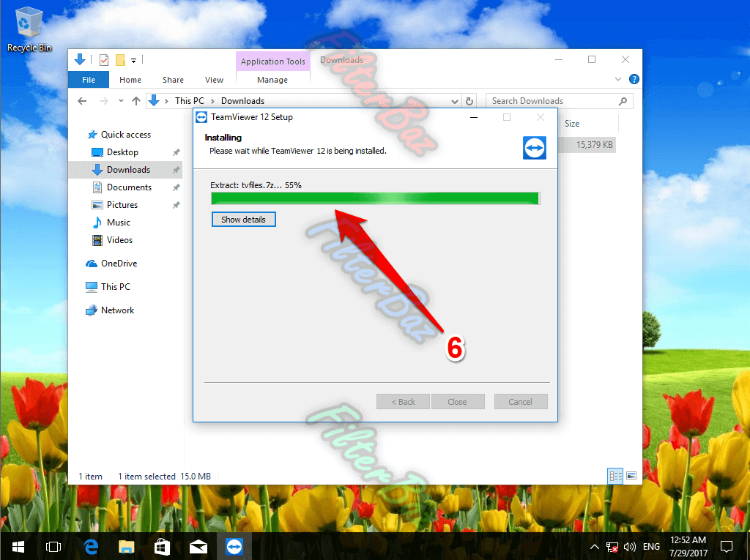Click the volume speaker tray icon
This screenshot has width=750, height=560.
pos(629,547)
